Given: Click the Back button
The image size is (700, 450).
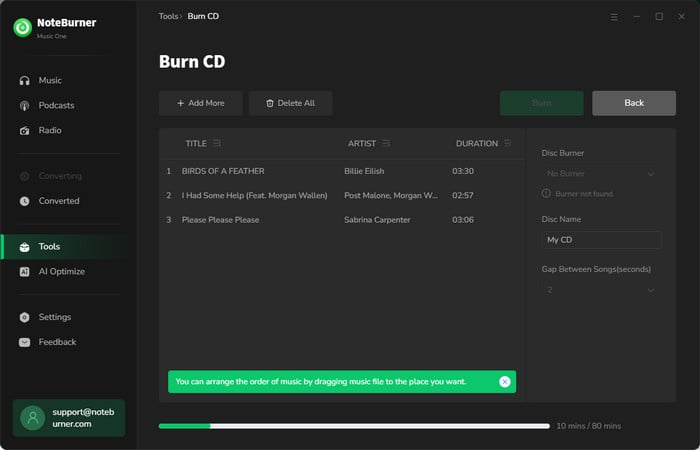Looking at the screenshot, I should pos(634,103).
